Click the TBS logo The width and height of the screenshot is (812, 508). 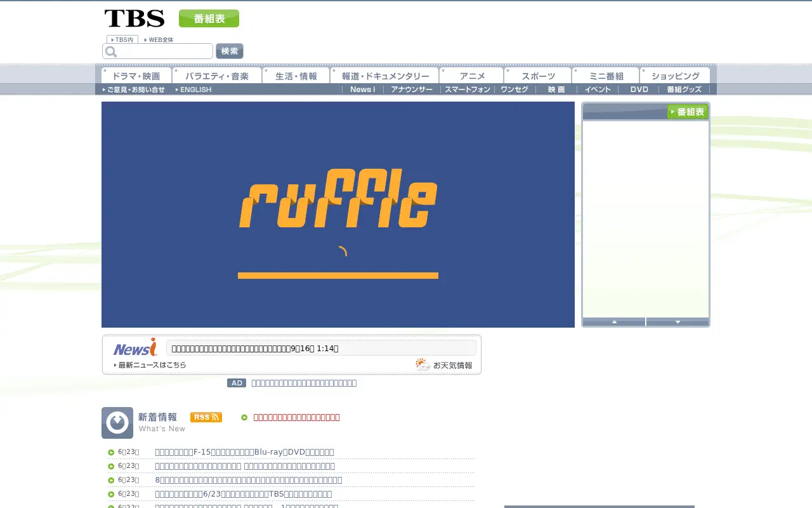point(134,18)
